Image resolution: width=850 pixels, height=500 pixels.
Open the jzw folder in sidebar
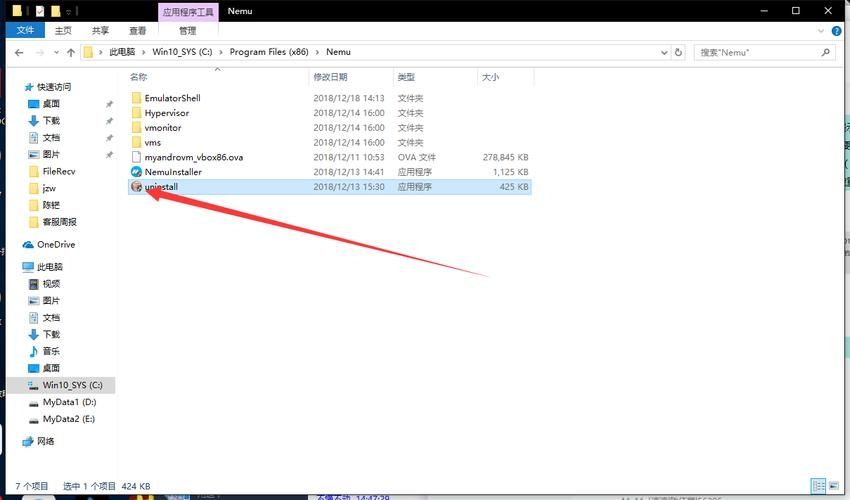tap(49, 188)
